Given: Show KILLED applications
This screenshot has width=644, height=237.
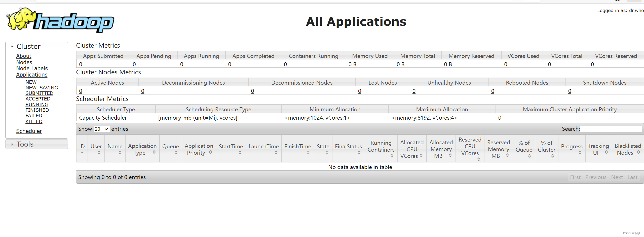Looking at the screenshot, I should click(34, 121).
